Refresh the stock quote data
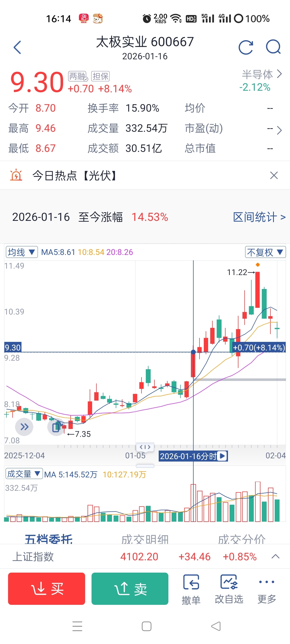Viewport: 290px width, 644px height. pyautogui.click(x=246, y=47)
